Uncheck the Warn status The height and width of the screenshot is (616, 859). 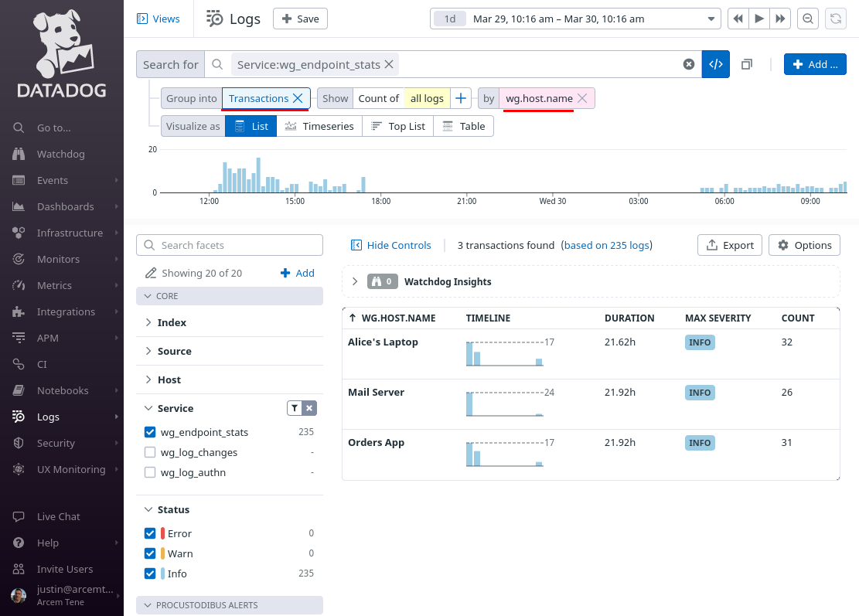click(150, 553)
